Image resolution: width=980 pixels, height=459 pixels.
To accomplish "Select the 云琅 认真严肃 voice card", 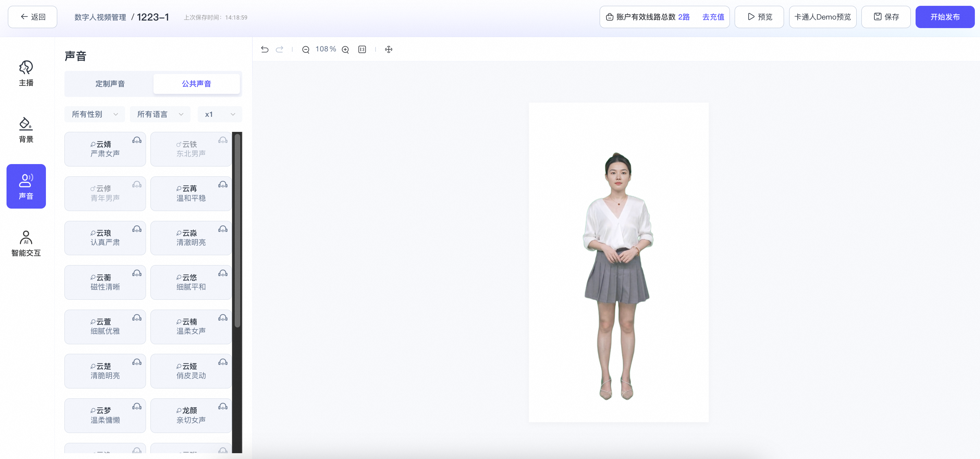I will (x=105, y=238).
